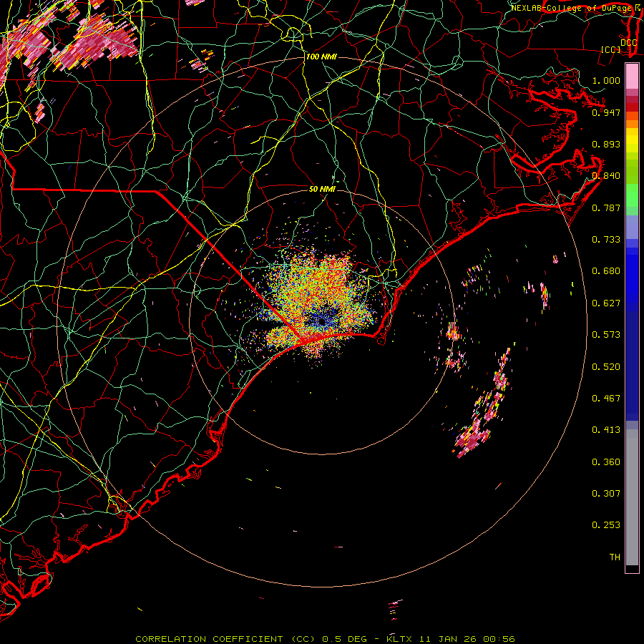Click CORRELATION COEFFICIENT in the bottom caption

(x=210, y=639)
